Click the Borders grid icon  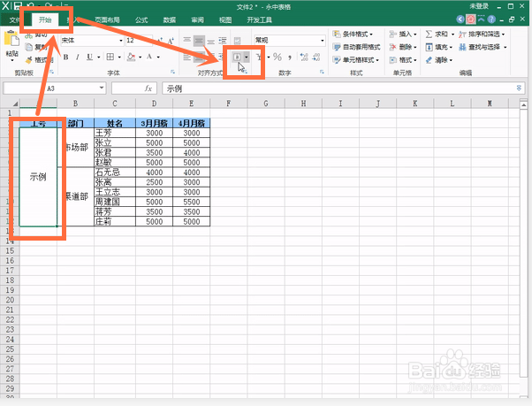110,57
